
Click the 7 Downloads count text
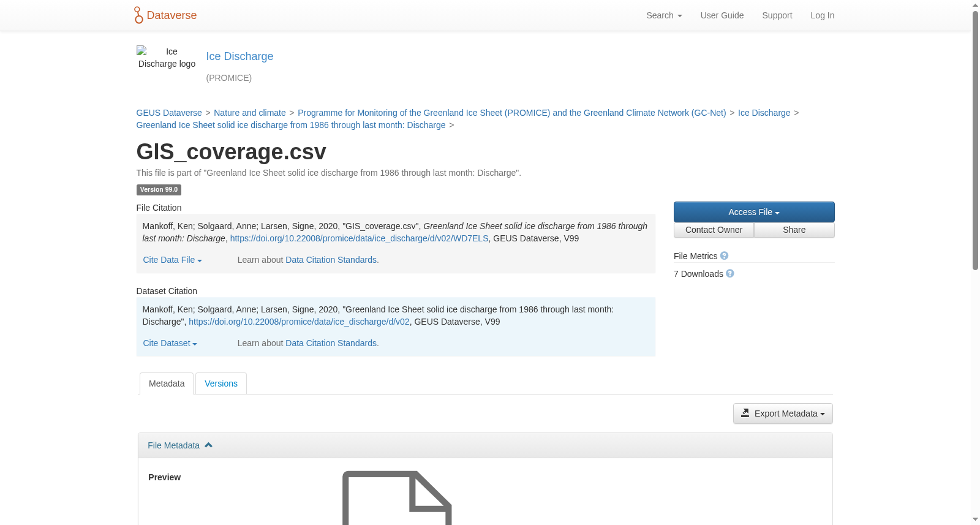(x=698, y=274)
